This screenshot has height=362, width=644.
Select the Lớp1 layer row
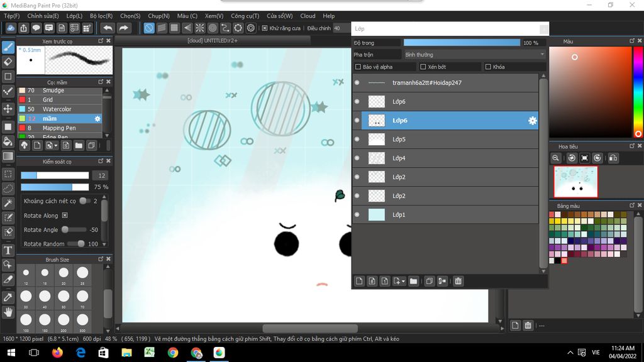coord(445,215)
